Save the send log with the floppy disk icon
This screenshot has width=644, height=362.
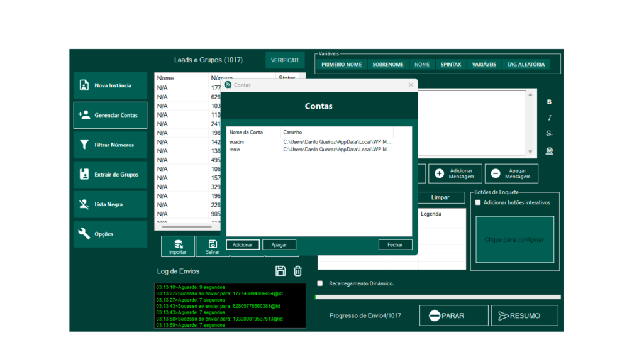tap(280, 271)
